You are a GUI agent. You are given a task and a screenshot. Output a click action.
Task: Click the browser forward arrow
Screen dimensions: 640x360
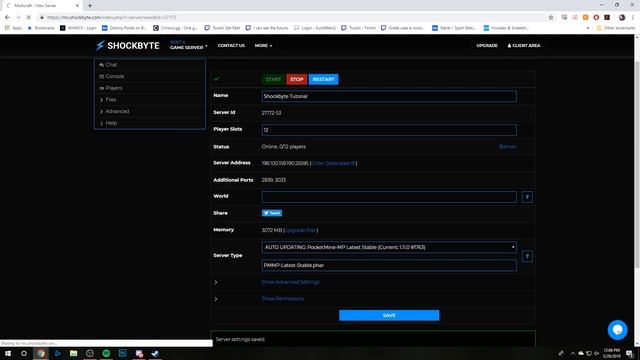click(x=18, y=17)
